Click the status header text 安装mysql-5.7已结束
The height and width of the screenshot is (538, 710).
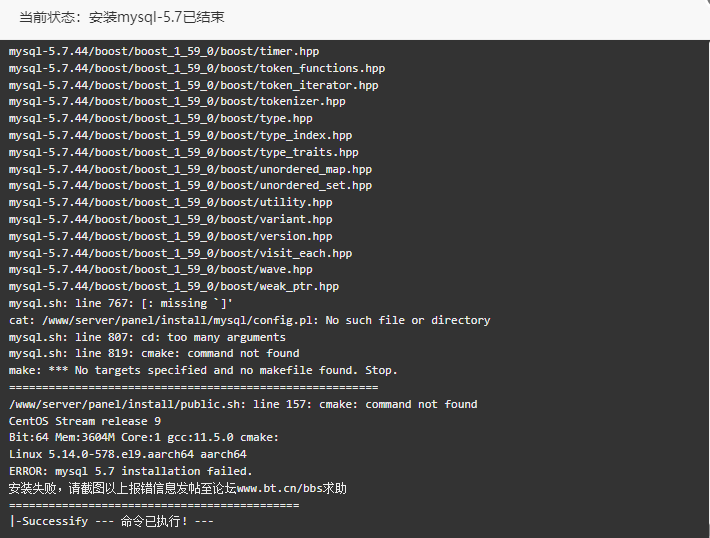point(156,17)
